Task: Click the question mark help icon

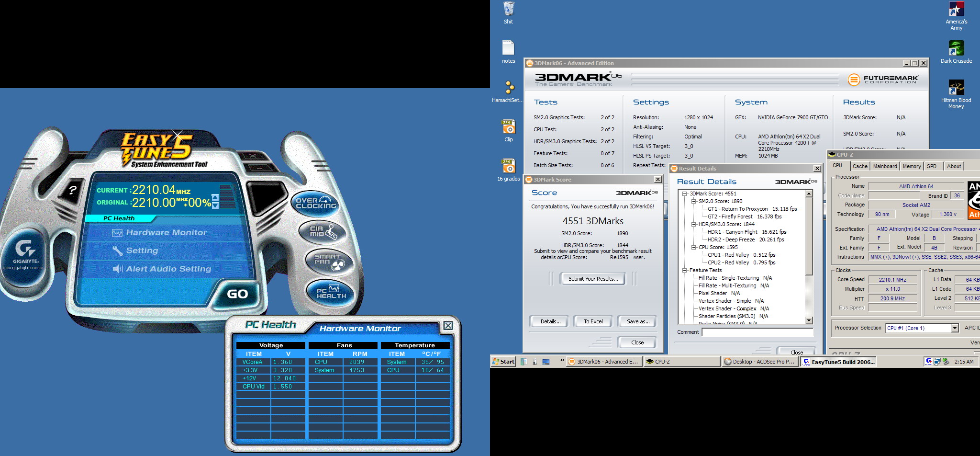Action: coord(72,190)
